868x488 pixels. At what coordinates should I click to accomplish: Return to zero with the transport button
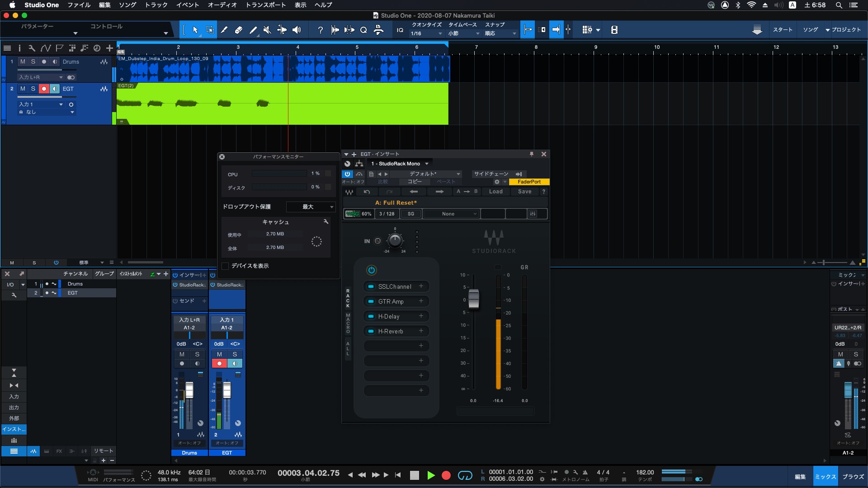tap(398, 475)
